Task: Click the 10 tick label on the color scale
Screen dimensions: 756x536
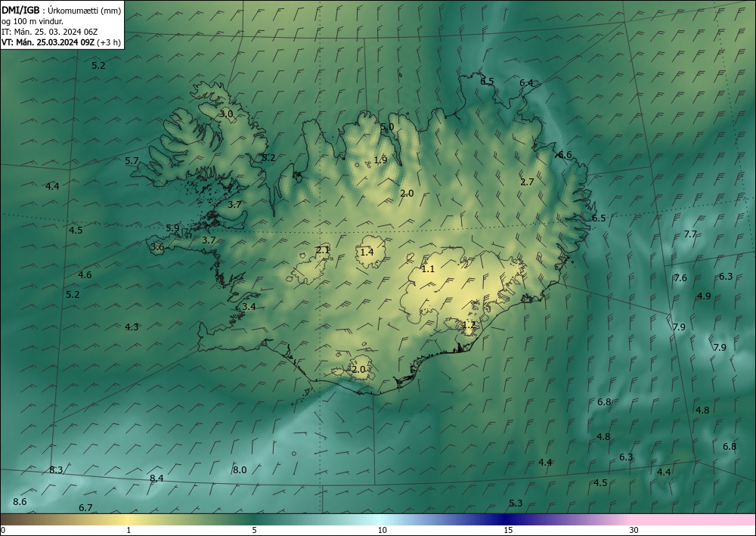Action: tap(382, 530)
